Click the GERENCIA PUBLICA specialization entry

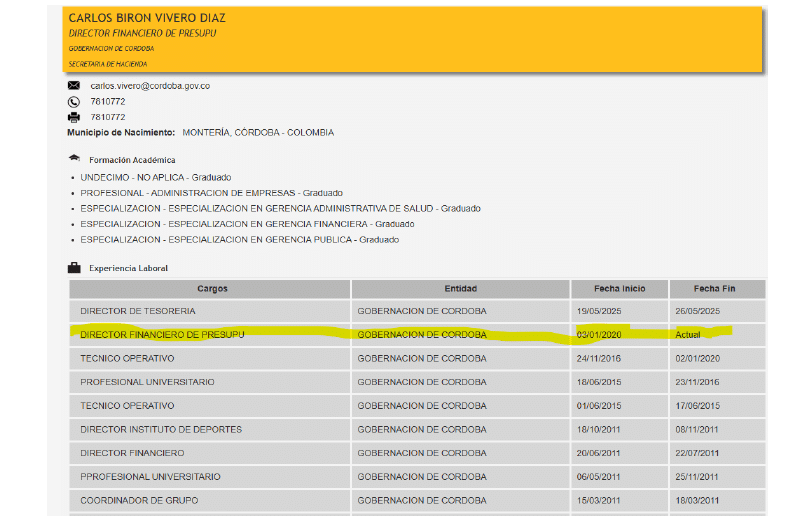239,240
